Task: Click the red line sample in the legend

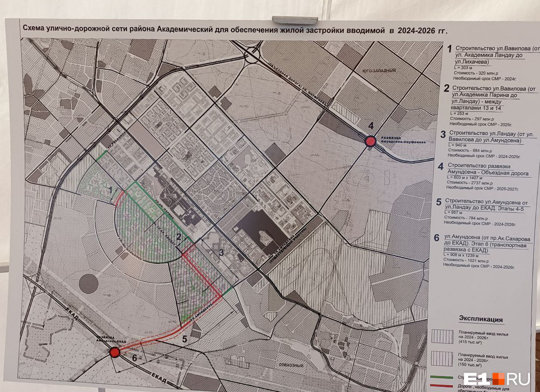Action: click(442, 387)
